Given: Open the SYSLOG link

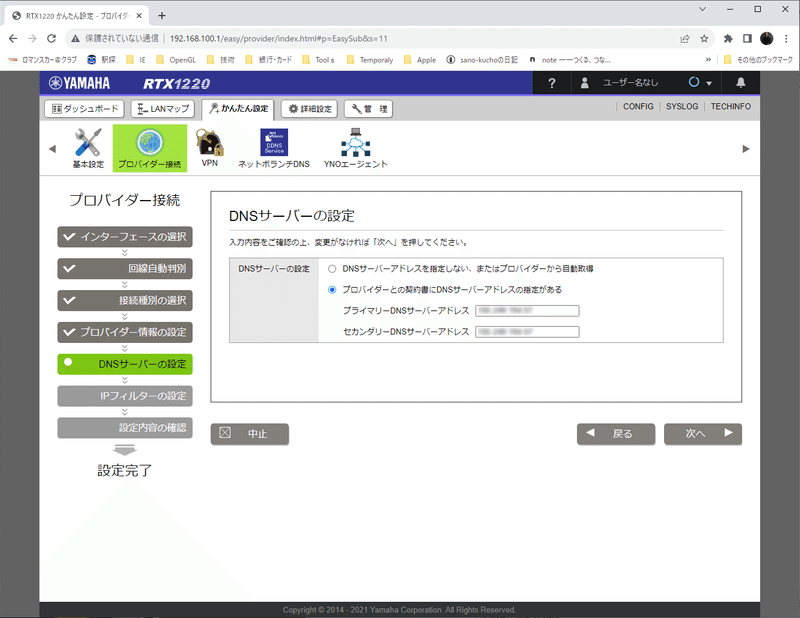Looking at the screenshot, I should (x=682, y=106).
